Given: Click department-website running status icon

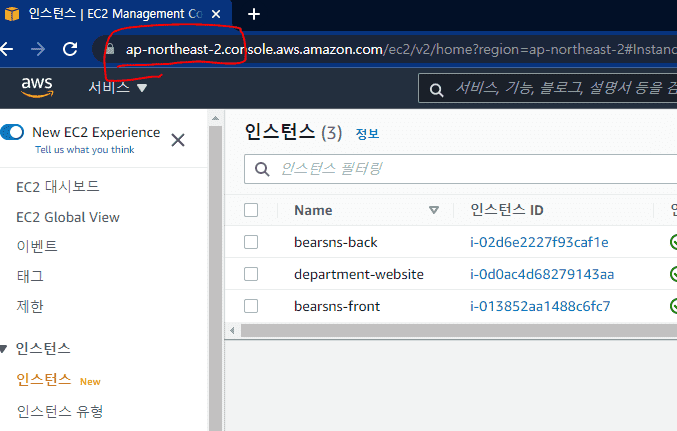Looking at the screenshot, I should click(673, 274).
